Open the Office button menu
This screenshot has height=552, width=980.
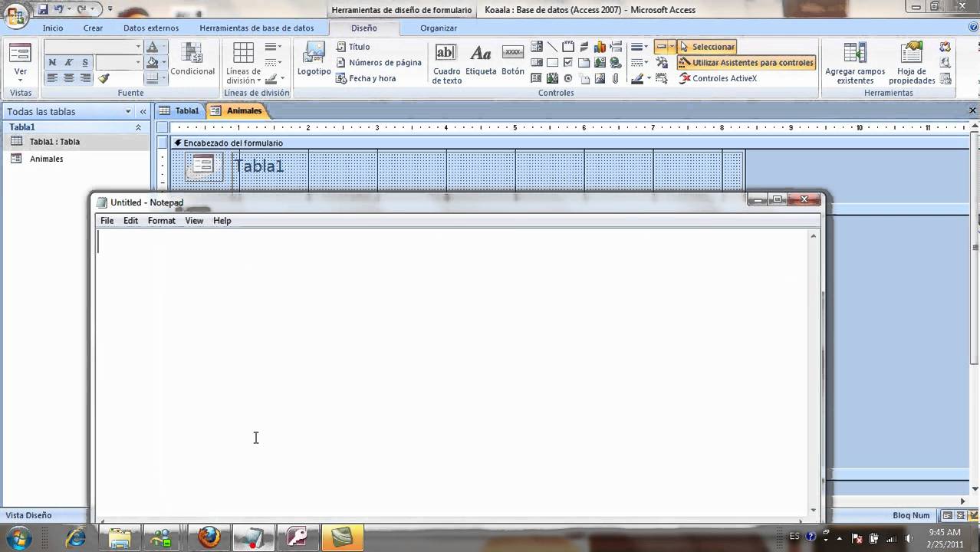tap(15, 14)
